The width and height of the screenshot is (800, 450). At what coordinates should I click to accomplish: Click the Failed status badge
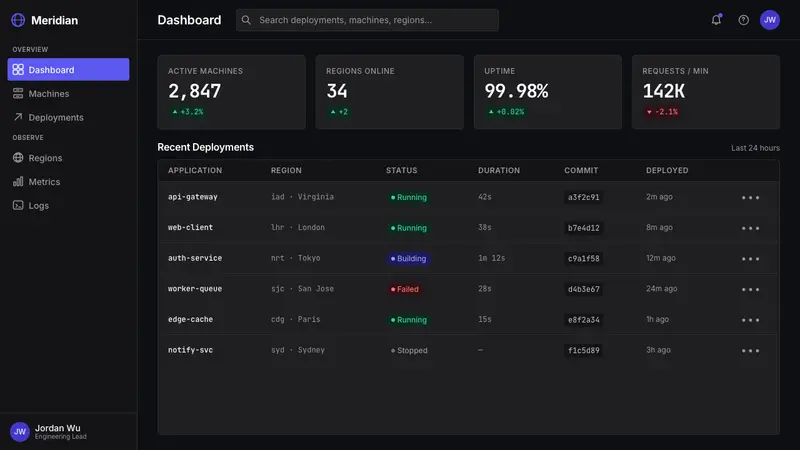(x=405, y=289)
